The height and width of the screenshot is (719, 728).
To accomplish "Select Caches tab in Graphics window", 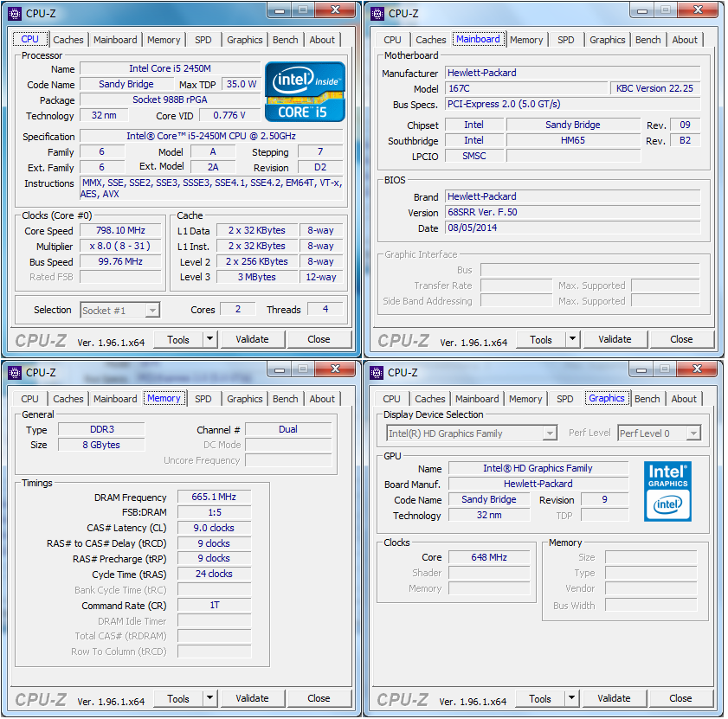I will pyautogui.click(x=430, y=399).
